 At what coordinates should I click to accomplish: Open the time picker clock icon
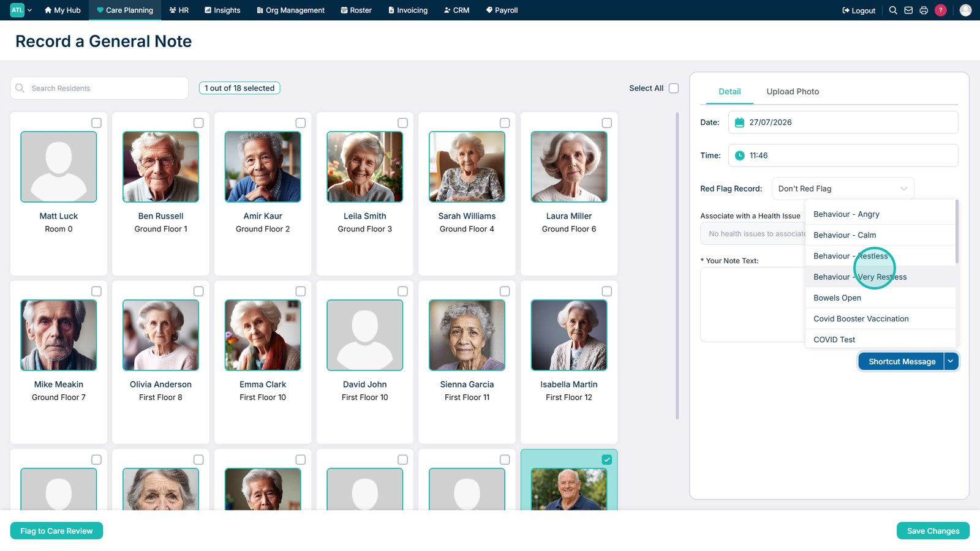pos(739,156)
